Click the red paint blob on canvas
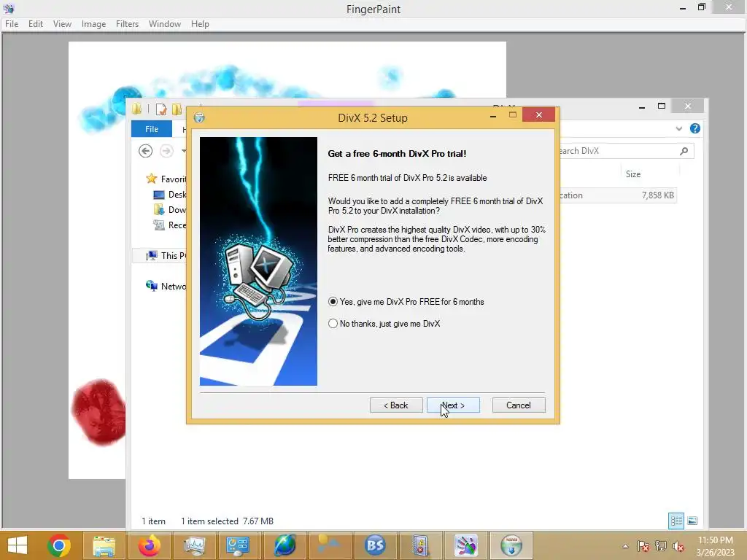The height and width of the screenshot is (560, 747). coord(98,413)
